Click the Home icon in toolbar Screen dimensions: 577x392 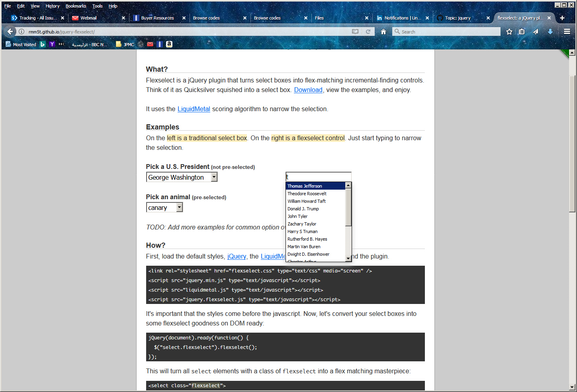(x=383, y=31)
